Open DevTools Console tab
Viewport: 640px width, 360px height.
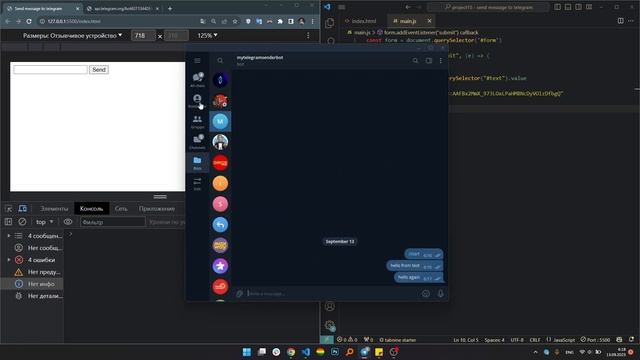91,209
